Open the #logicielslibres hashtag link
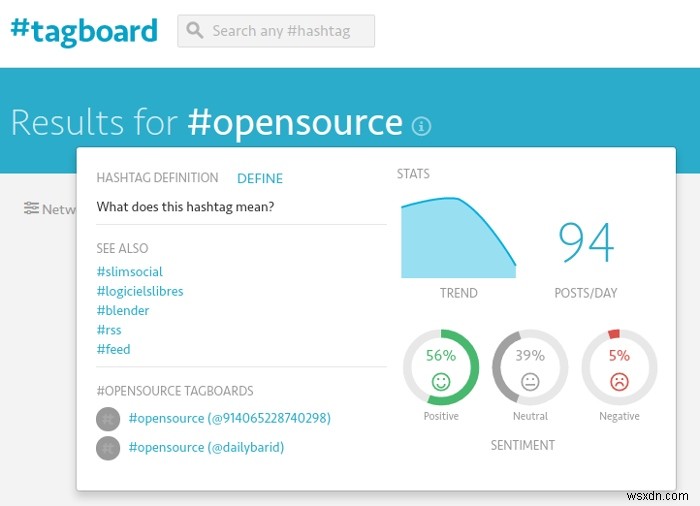Screen dimensions: 700x506 pos(140,291)
